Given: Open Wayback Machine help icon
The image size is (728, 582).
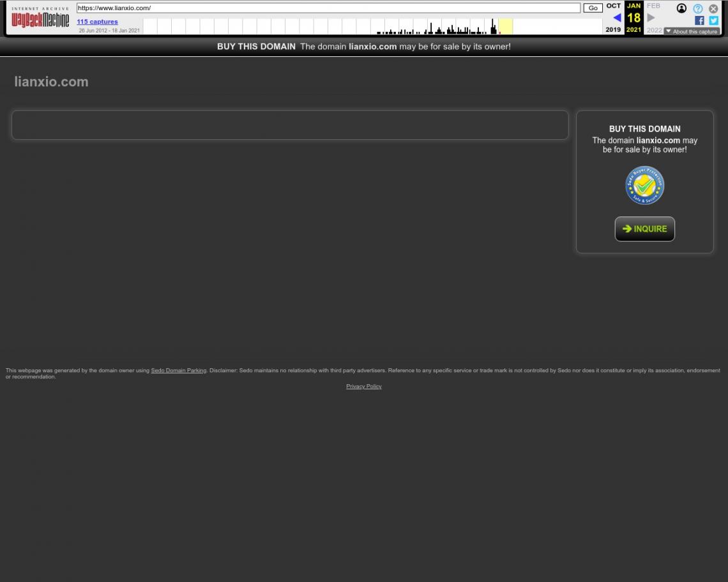Looking at the screenshot, I should tap(698, 8).
